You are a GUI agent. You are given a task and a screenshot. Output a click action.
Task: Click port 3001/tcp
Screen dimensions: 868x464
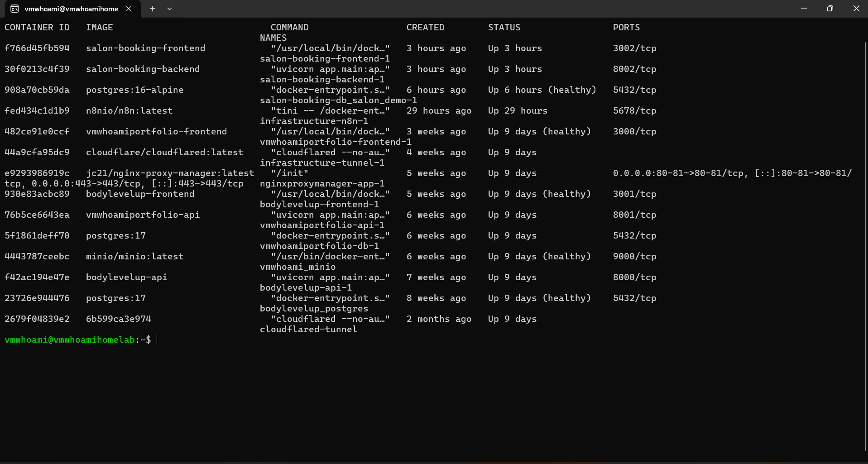coord(634,194)
